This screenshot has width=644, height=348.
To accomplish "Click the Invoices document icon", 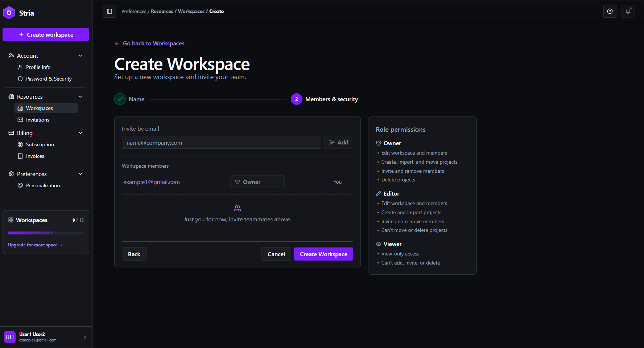I will 20,156.
